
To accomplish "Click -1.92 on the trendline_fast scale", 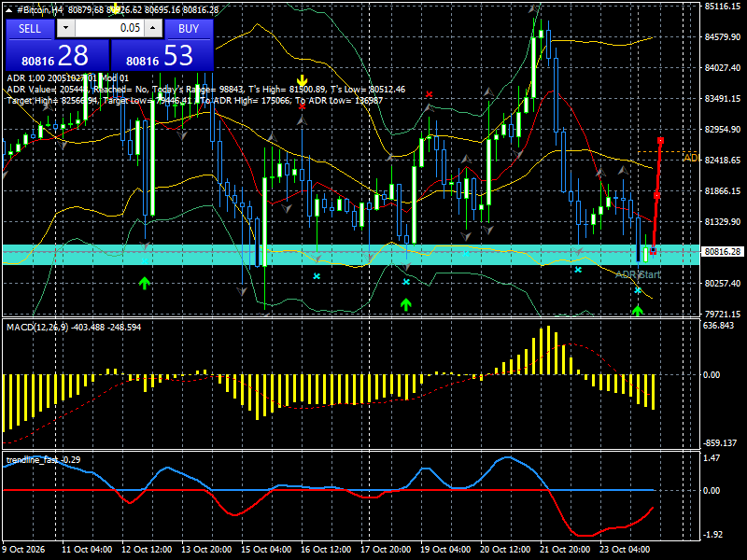I will (x=712, y=535).
